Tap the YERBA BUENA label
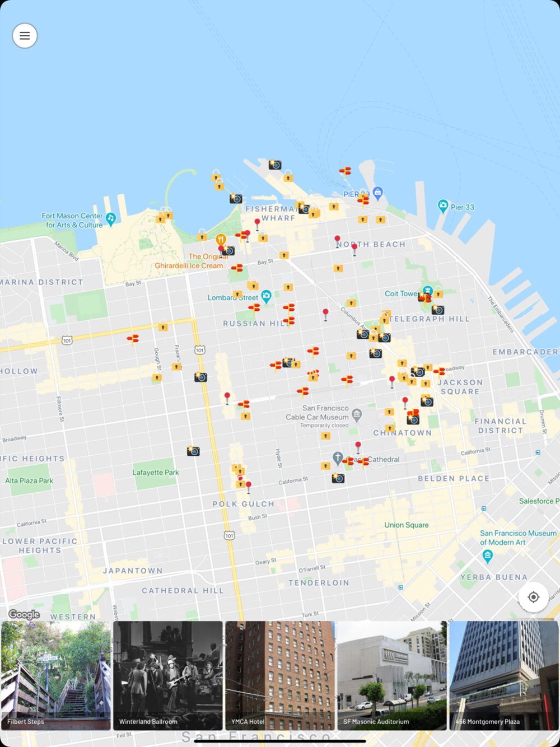 point(494,577)
